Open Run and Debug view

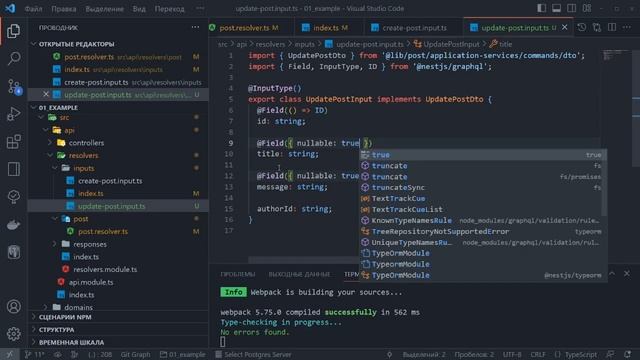point(13,114)
